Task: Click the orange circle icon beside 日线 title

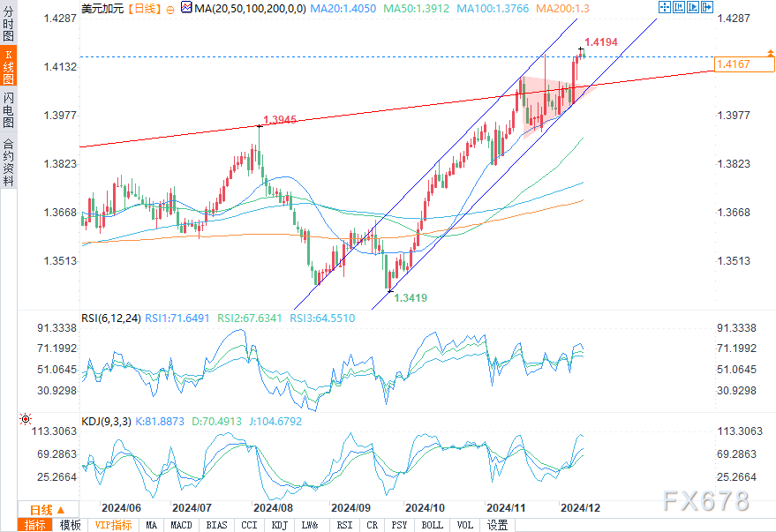Action: tap(170, 10)
